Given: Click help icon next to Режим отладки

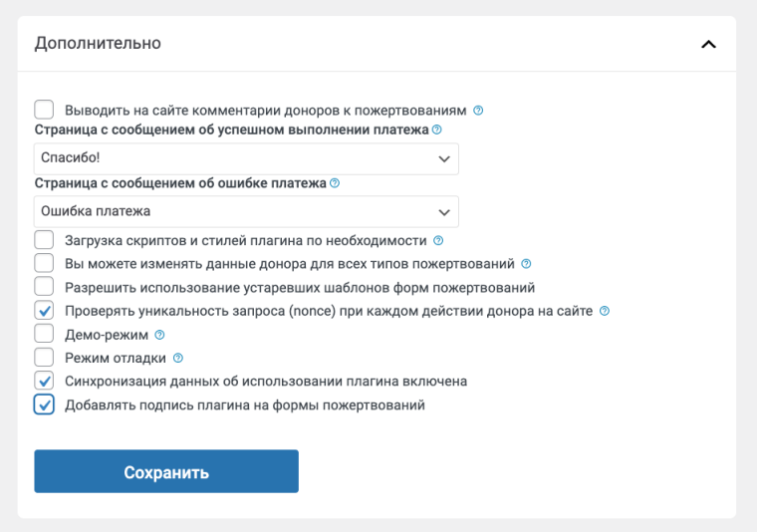Looking at the screenshot, I should (178, 358).
